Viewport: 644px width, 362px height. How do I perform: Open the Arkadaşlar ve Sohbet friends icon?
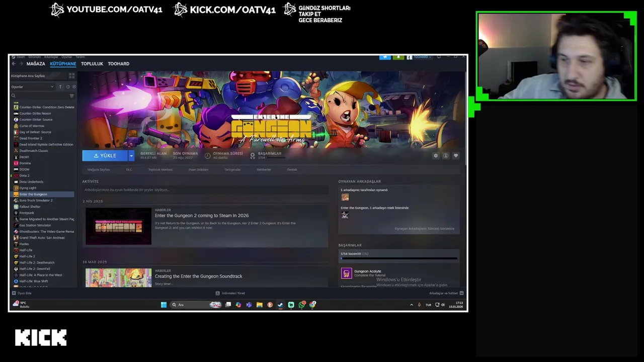coord(461,293)
